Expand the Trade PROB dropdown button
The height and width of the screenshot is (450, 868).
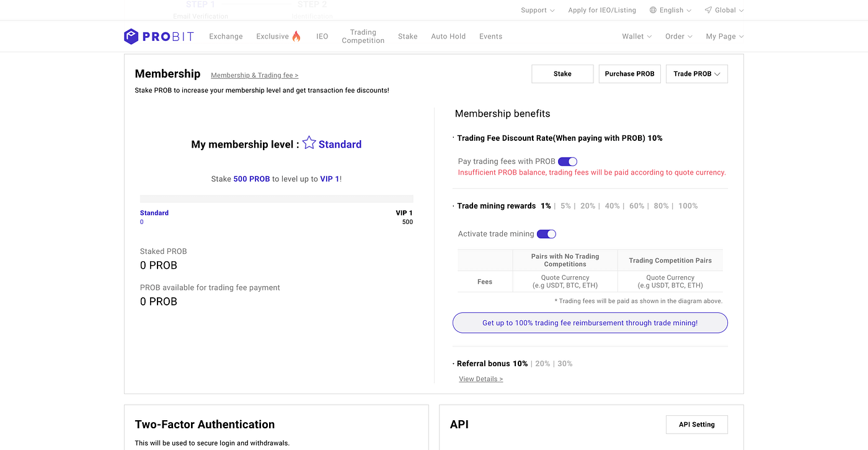697,74
